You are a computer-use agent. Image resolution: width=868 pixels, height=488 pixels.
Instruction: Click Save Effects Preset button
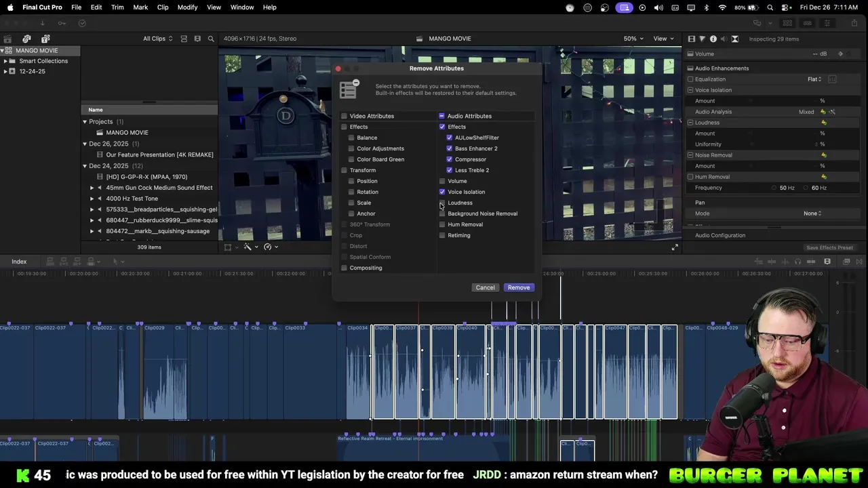click(829, 248)
